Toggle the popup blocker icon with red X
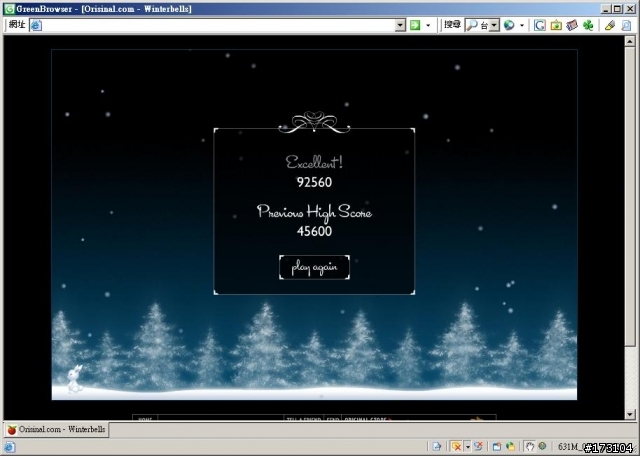This screenshot has height=456, width=640. 456,447
